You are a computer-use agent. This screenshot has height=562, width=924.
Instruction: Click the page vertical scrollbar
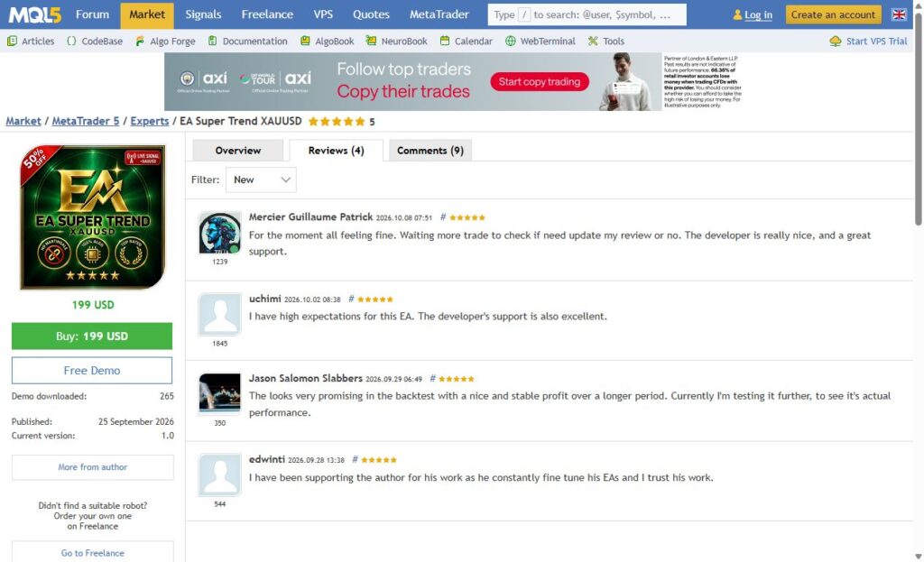click(x=918, y=118)
